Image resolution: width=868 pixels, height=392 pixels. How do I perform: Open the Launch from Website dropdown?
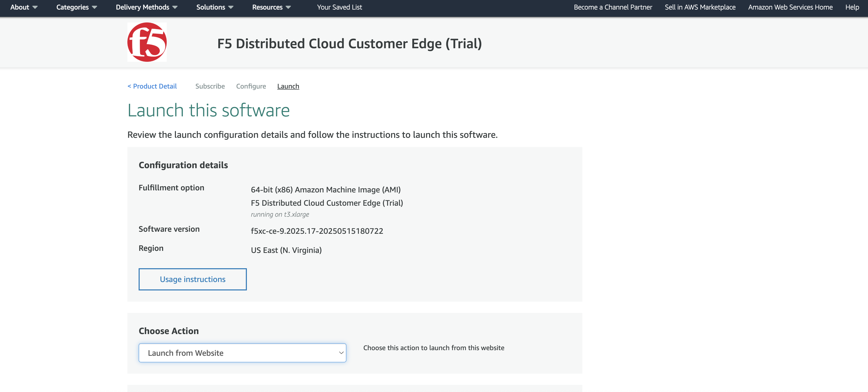coord(242,353)
